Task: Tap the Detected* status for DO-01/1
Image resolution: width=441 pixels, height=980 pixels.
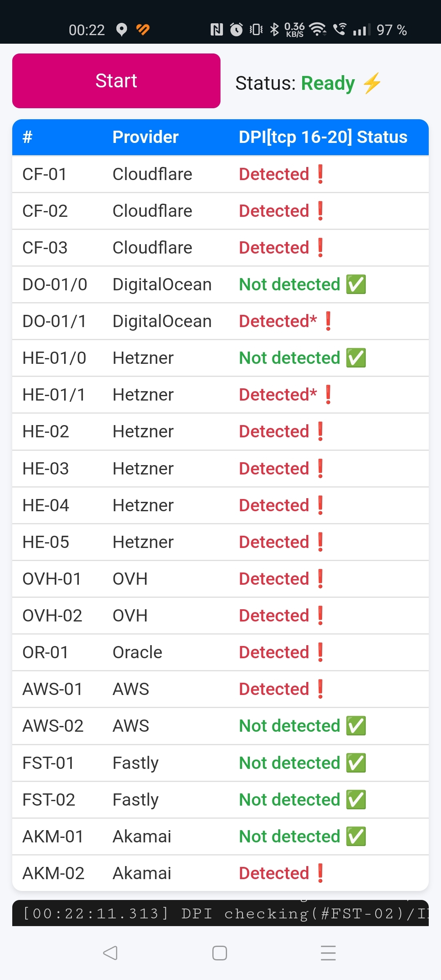Action: pos(278,321)
